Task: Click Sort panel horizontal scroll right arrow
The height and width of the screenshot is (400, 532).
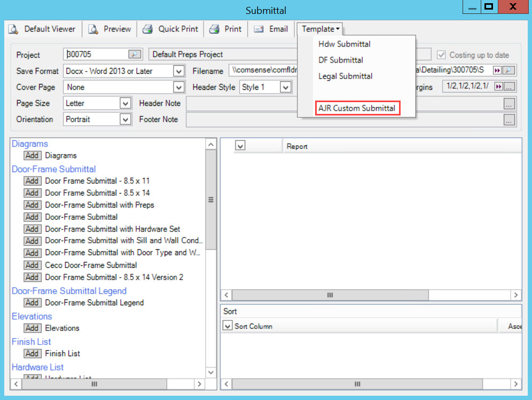Action: [x=516, y=384]
